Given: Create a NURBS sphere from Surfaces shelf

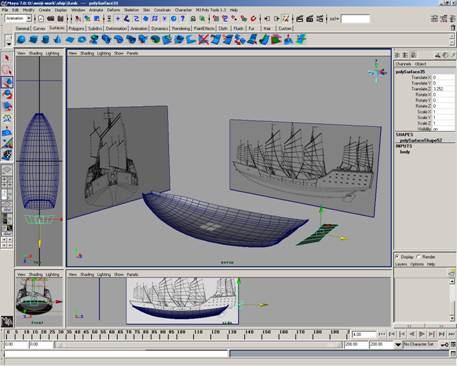Looking at the screenshot, I should [x=21, y=40].
